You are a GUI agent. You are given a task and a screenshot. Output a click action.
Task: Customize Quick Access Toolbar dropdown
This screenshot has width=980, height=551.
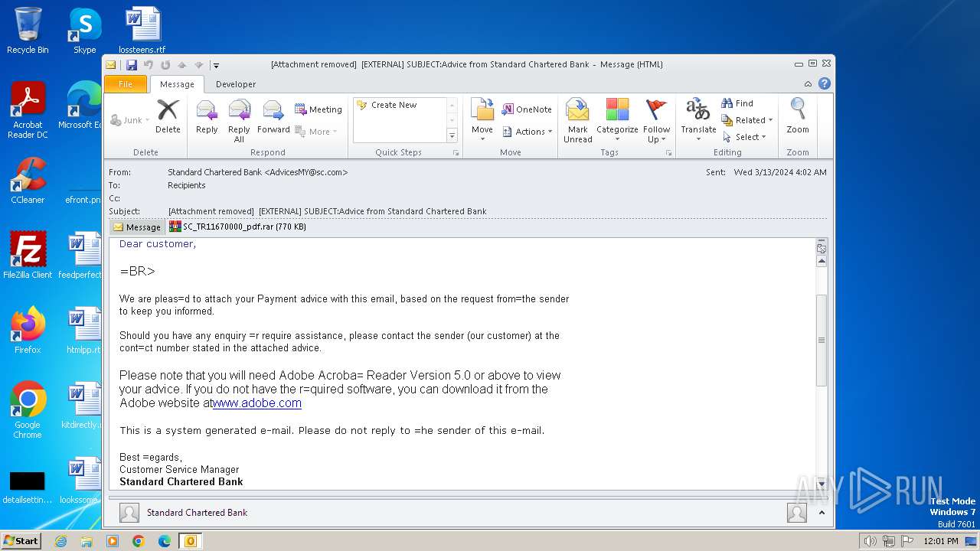[216, 65]
